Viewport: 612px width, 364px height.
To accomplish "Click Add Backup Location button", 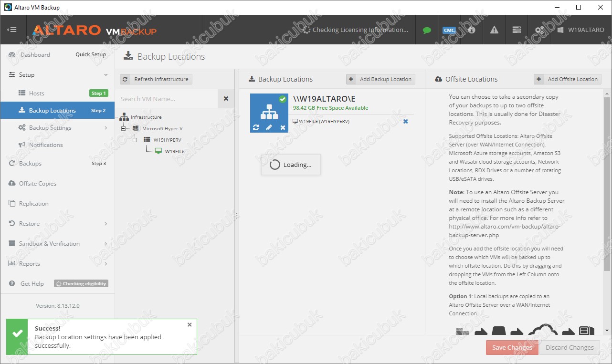I will click(x=380, y=79).
